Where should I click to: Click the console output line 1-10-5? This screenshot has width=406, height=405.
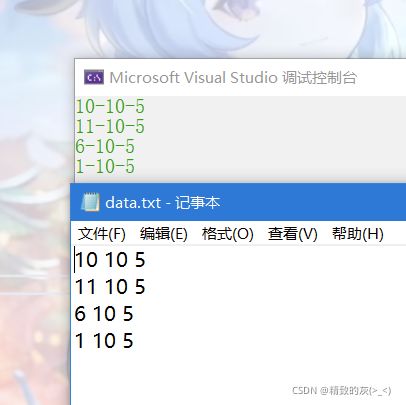(105, 166)
